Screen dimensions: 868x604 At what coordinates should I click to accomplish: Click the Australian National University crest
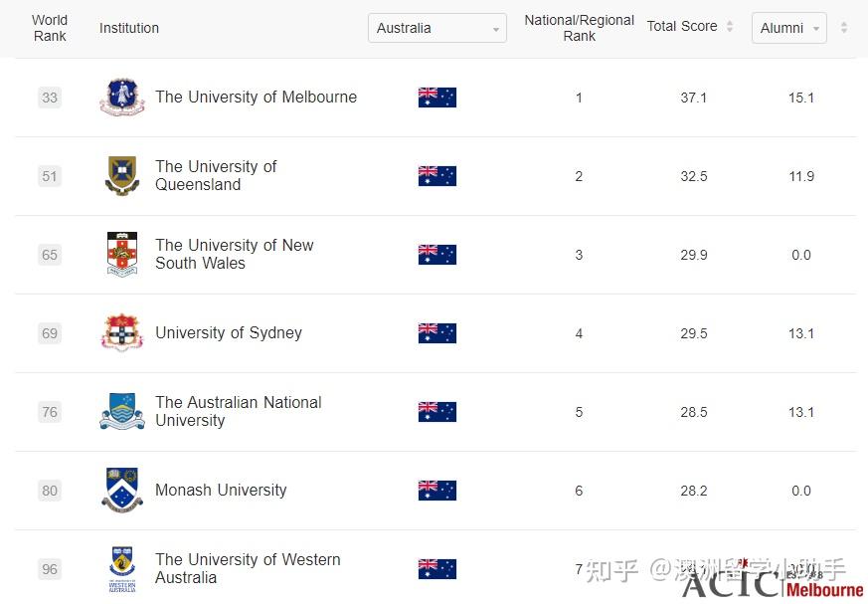pos(122,412)
